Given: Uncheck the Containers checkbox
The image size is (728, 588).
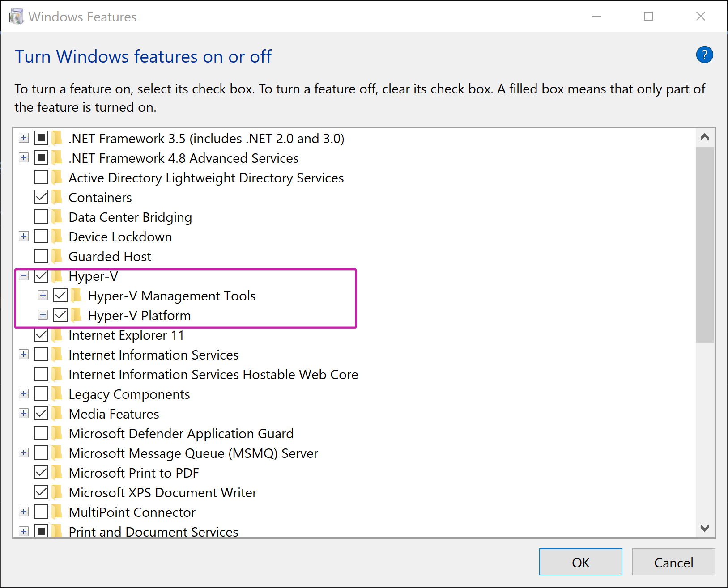Looking at the screenshot, I should tap(41, 197).
